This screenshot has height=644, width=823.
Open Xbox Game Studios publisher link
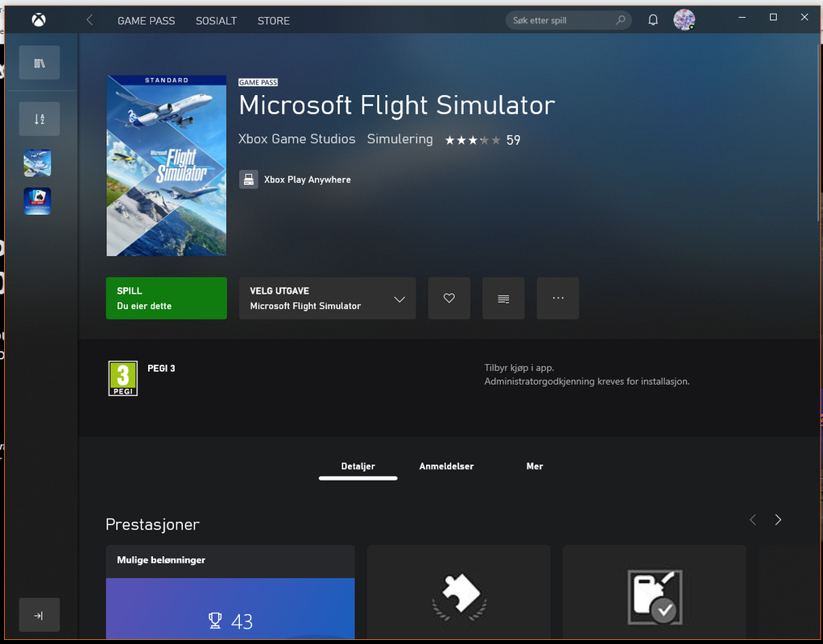(296, 139)
